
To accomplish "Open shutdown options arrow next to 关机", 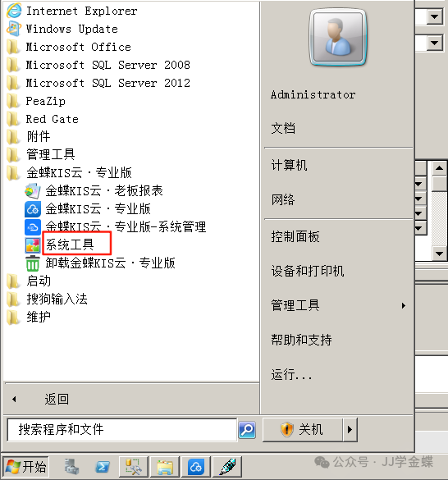I will 350,429.
